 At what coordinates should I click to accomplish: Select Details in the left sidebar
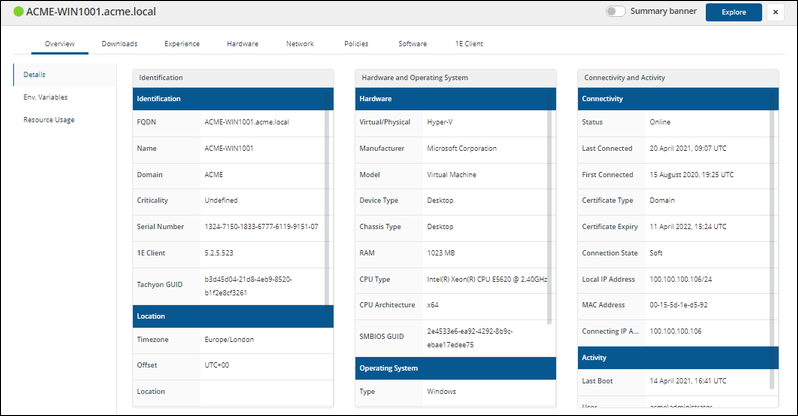click(x=35, y=74)
